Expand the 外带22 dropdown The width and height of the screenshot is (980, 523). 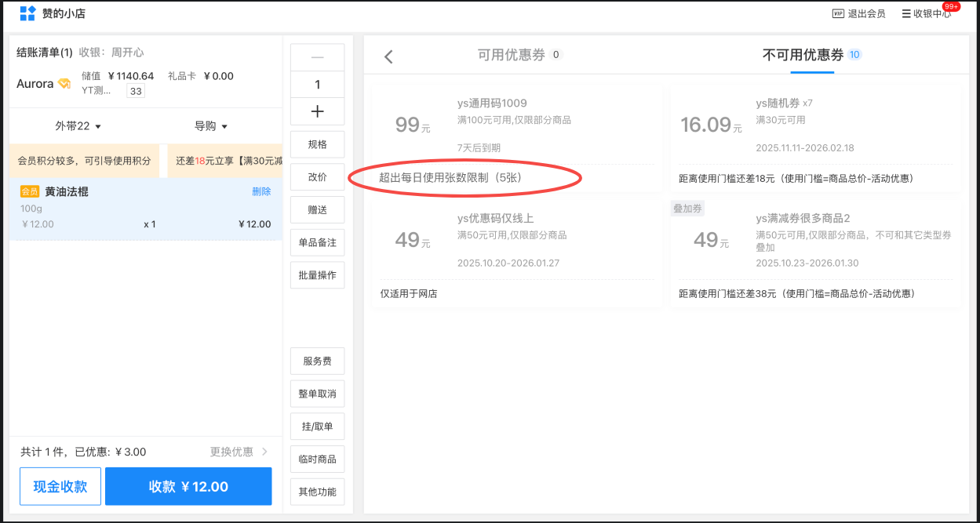(x=78, y=126)
